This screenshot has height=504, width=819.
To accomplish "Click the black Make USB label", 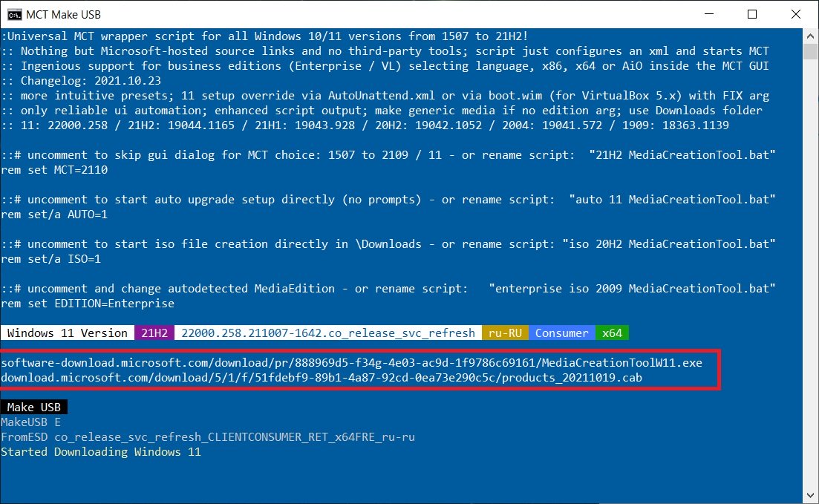I will (34, 408).
